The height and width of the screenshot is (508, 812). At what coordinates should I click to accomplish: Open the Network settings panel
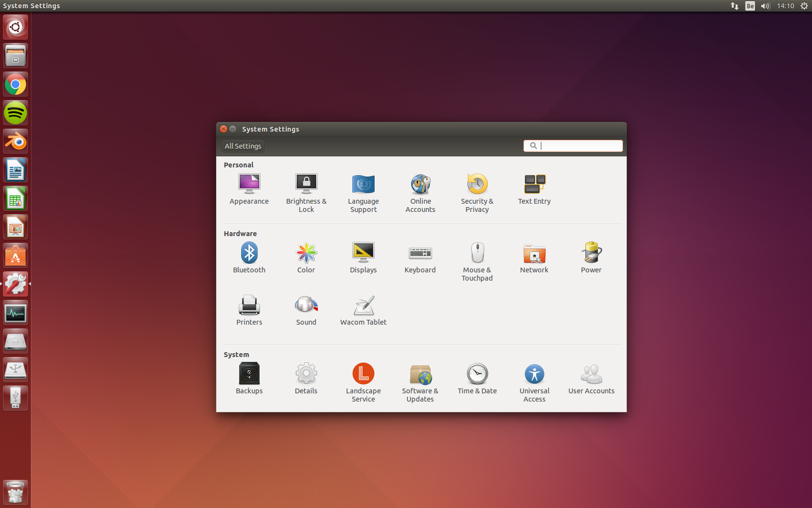[534, 258]
